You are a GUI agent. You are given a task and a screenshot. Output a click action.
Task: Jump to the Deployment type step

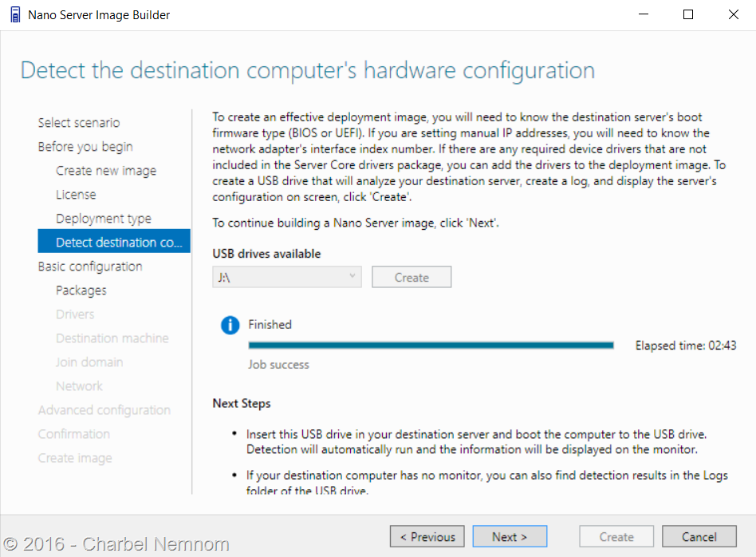point(104,219)
